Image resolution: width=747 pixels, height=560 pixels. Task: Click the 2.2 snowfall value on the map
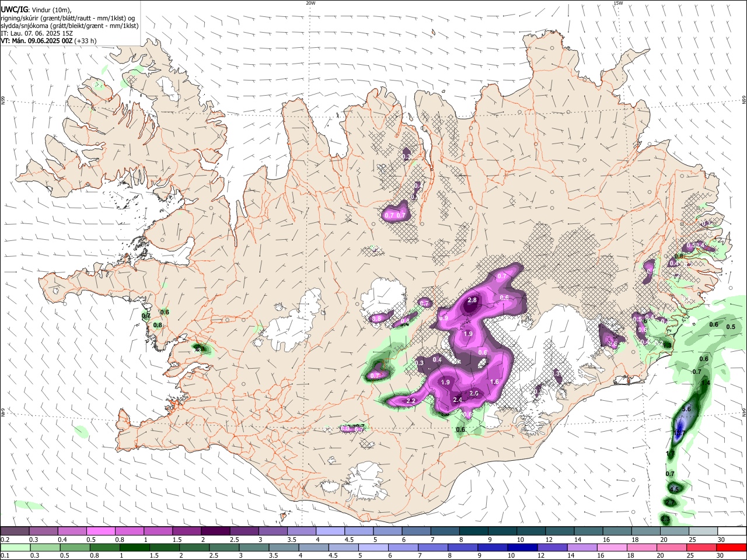411,401
